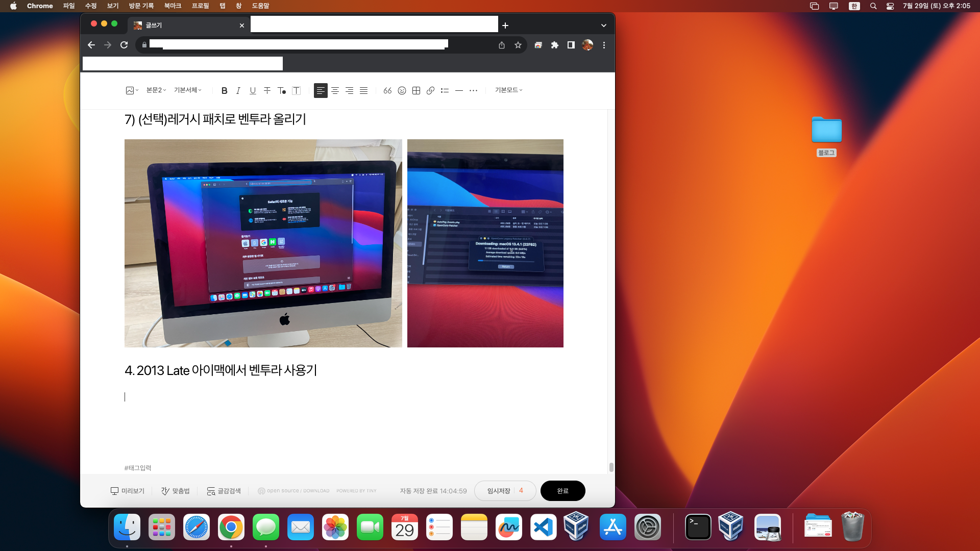Close the 글쓰기 tab
Image resolution: width=980 pixels, height=551 pixels.
[242, 26]
